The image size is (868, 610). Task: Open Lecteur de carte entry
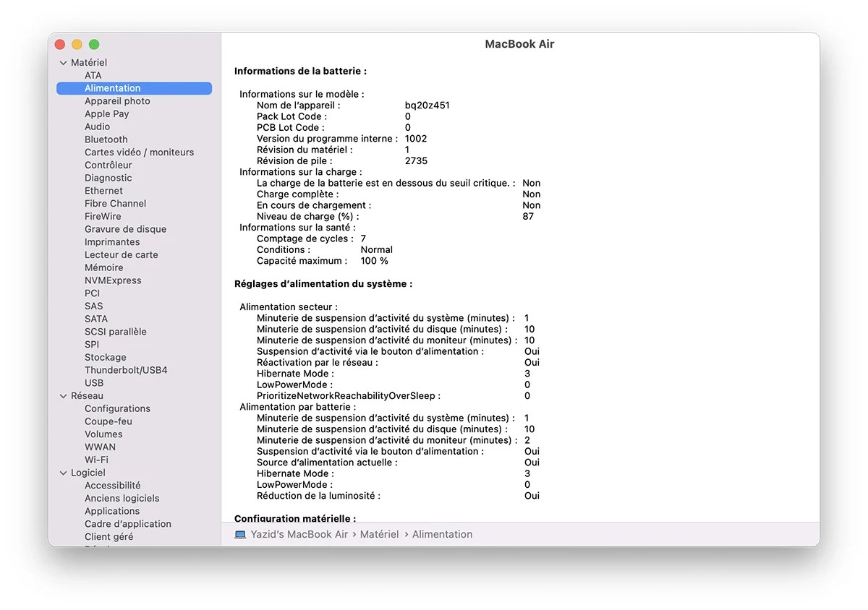121,255
